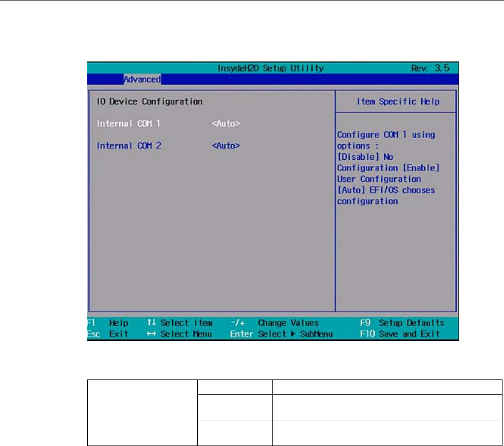Click the IO Device Configuration heading
The image size is (504, 446).
tap(149, 101)
